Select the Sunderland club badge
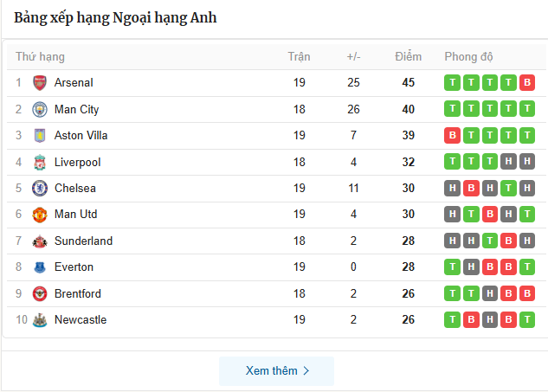Screen dimensions: 548x392 tap(40, 241)
